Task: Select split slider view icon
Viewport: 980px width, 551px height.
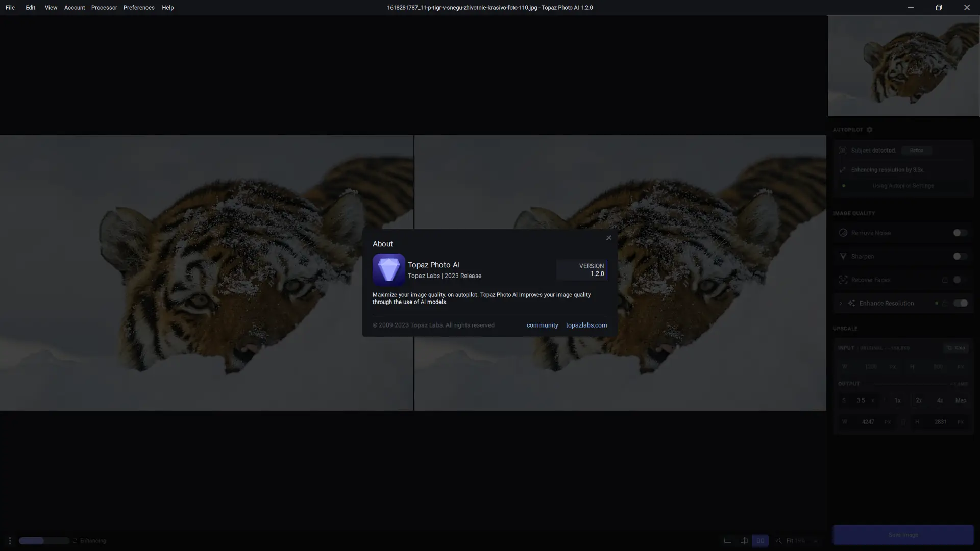Action: (x=744, y=541)
